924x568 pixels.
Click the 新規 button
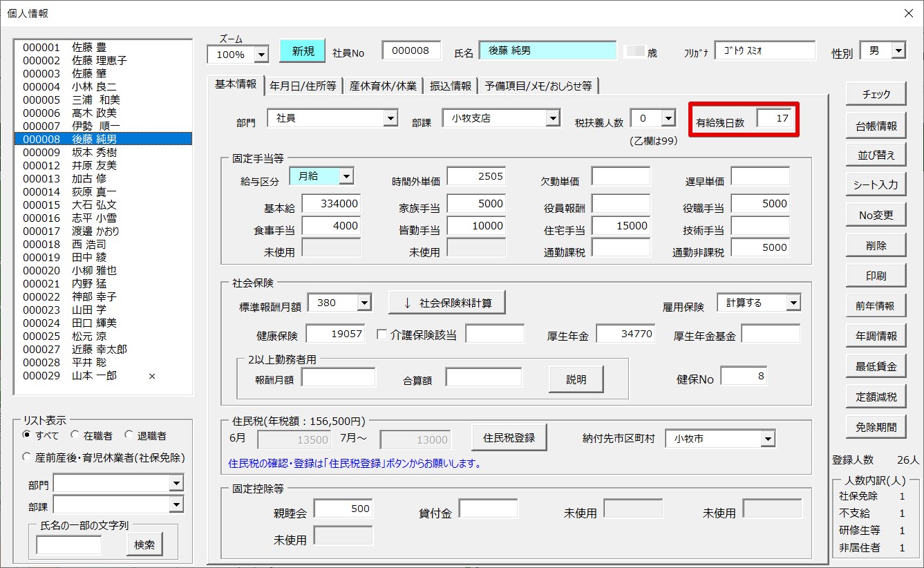(x=303, y=51)
